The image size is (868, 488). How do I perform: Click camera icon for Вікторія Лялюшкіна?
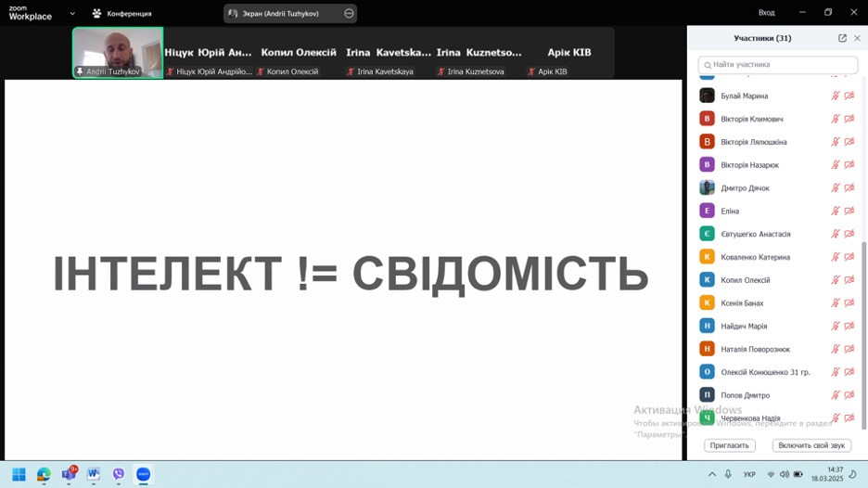click(x=849, y=142)
